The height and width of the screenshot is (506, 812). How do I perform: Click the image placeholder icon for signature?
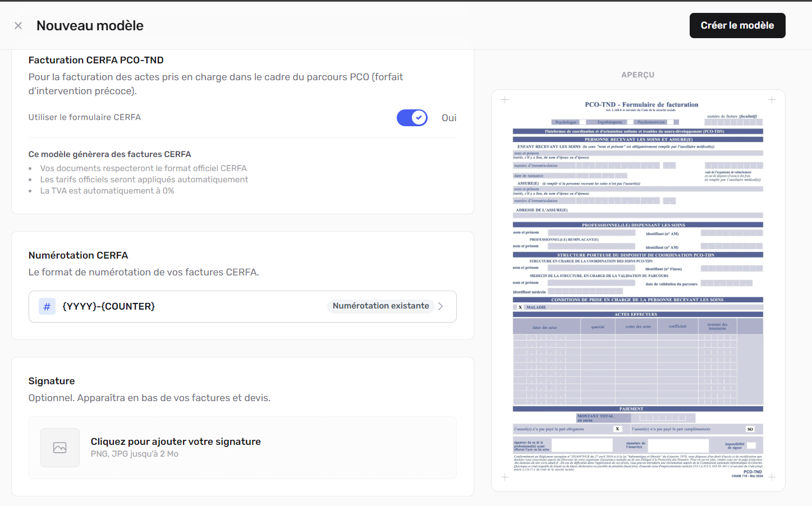[60, 448]
